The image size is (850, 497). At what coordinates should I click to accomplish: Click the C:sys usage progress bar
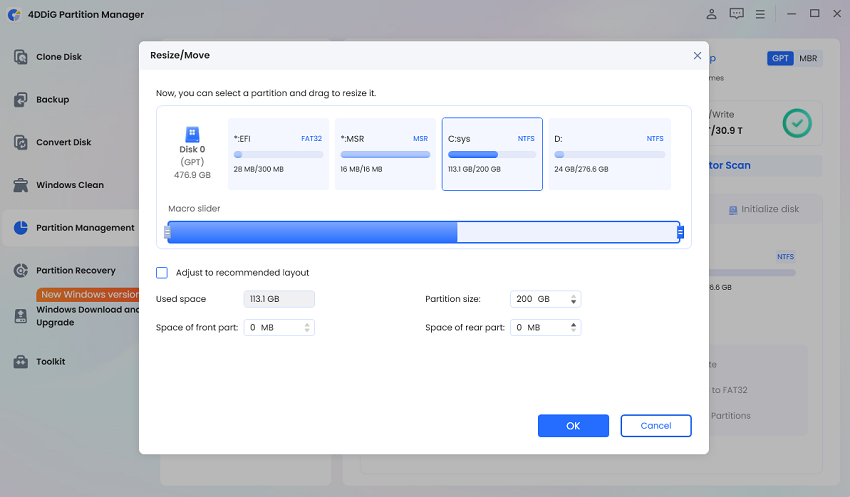click(x=492, y=154)
